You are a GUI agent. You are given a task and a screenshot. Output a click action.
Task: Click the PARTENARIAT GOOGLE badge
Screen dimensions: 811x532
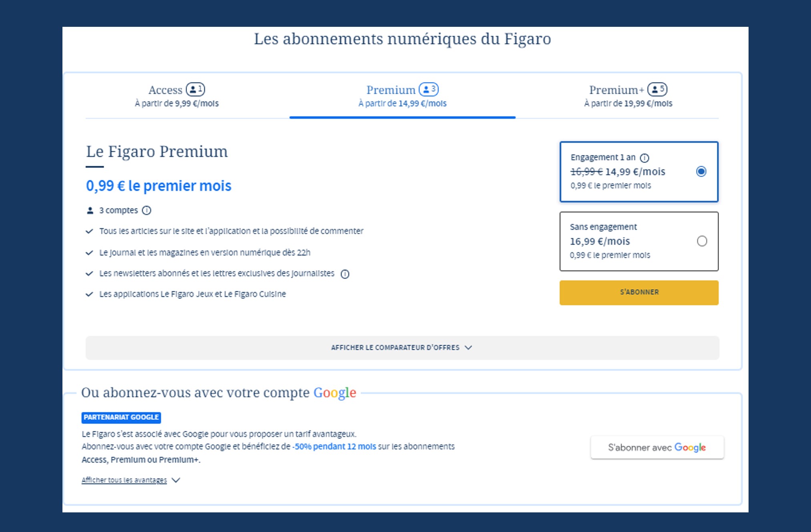click(x=121, y=418)
